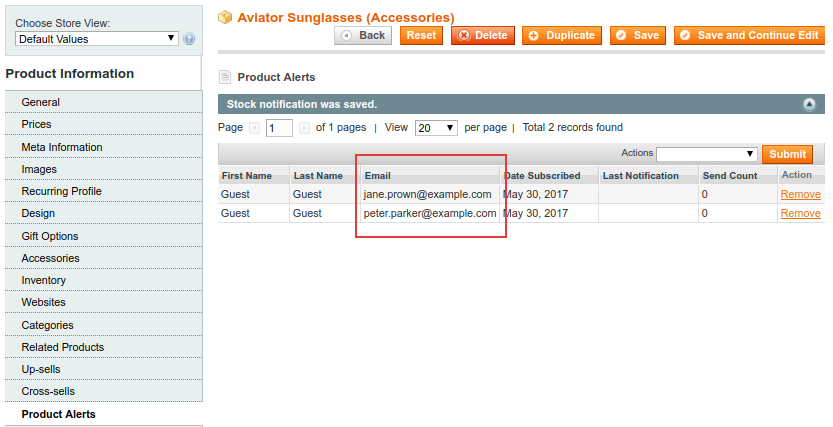Open the Websites tab
833x427 pixels.
tap(104, 302)
